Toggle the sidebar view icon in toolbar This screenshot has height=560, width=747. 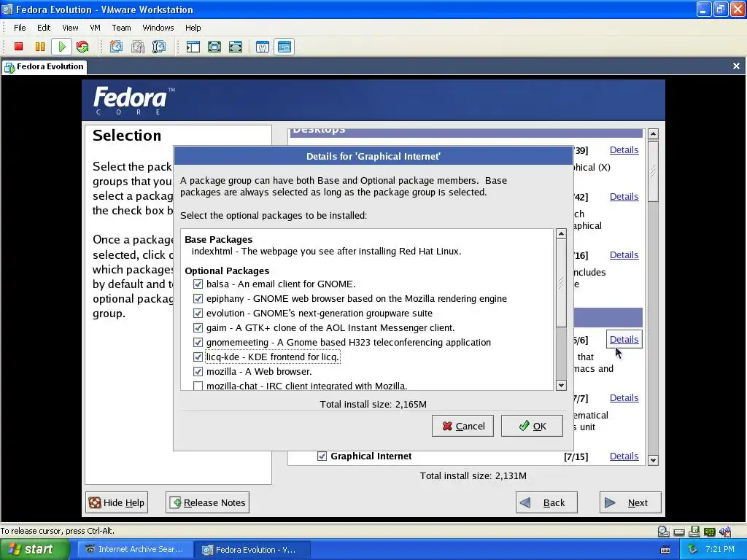coord(193,46)
